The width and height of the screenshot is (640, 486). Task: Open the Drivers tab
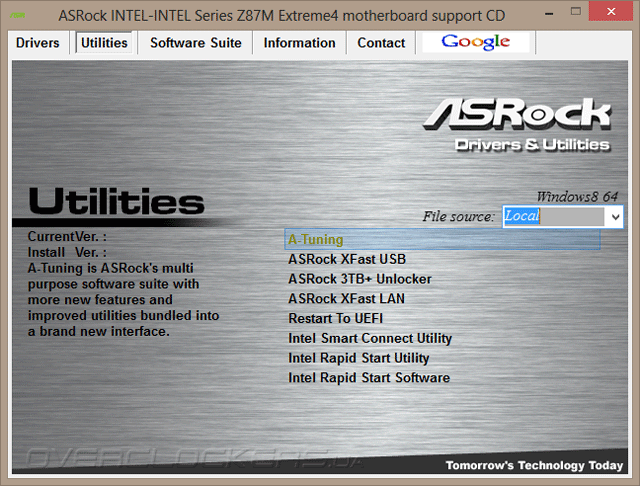click(x=38, y=43)
